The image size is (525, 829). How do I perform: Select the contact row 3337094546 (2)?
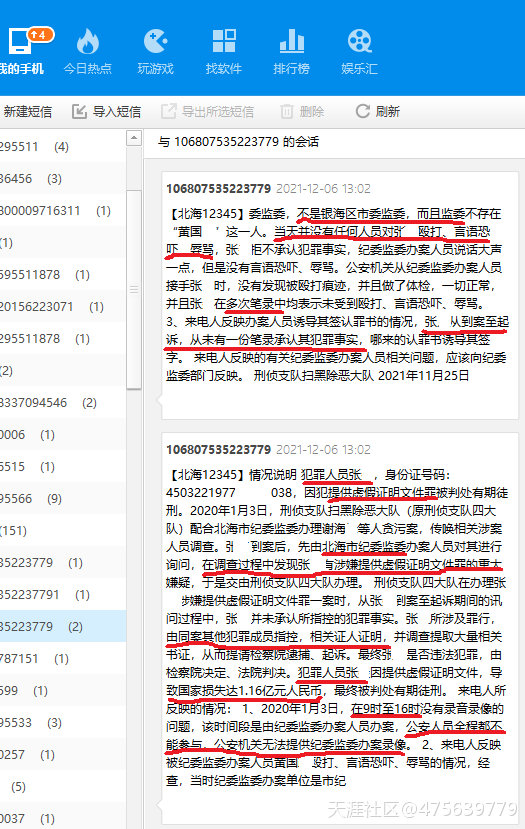point(63,402)
